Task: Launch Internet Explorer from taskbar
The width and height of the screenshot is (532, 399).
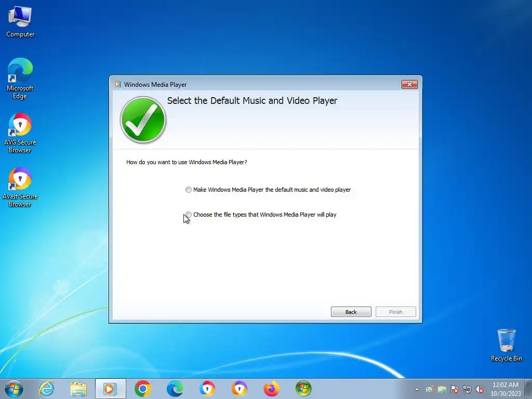Action: pyautogui.click(x=46, y=389)
